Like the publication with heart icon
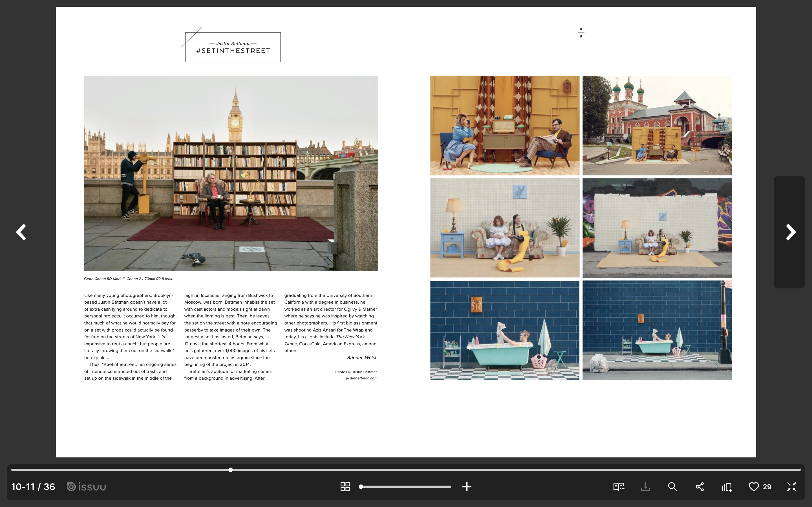The image size is (812, 507). (x=754, y=486)
